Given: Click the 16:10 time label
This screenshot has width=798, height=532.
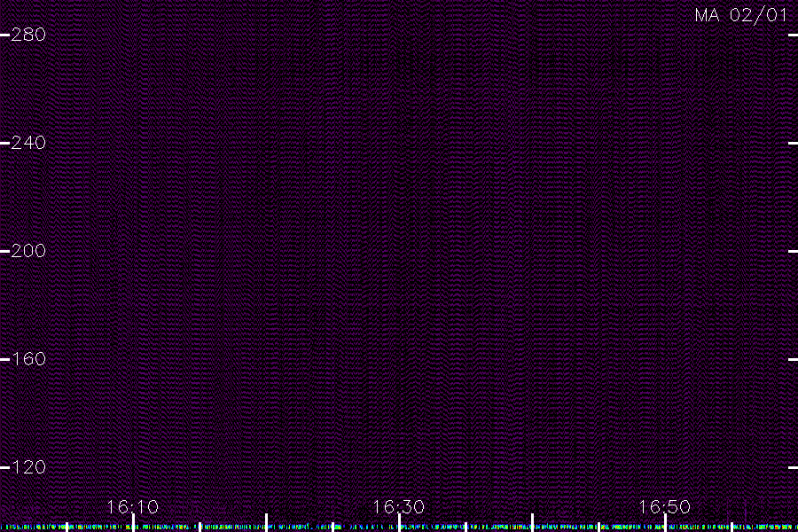Looking at the screenshot, I should point(132,507).
